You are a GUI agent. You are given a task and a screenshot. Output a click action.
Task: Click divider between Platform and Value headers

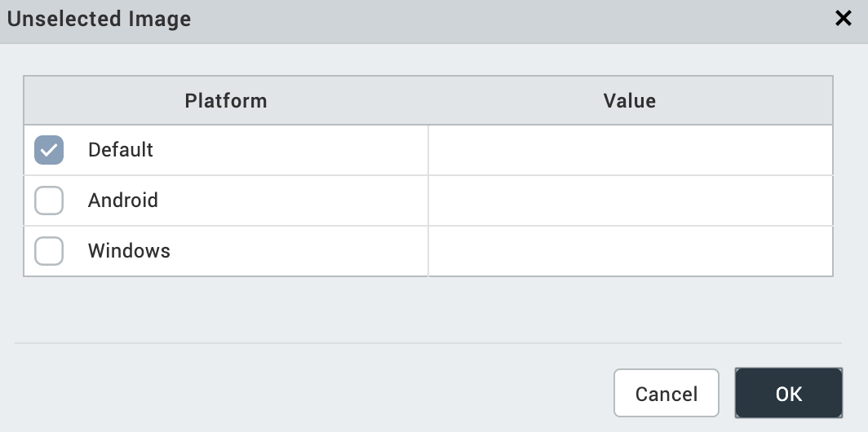(x=428, y=101)
